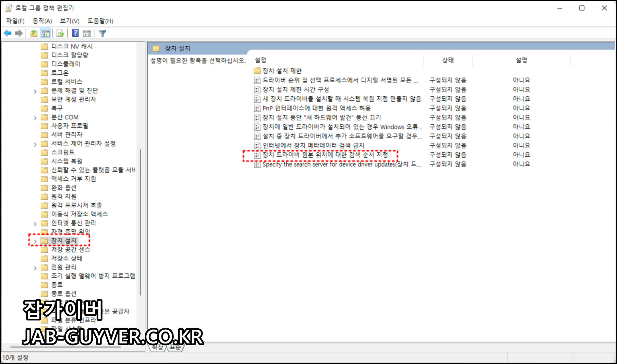The height and width of the screenshot is (364, 617).
Task: Expand the 전원 관리 tree node
Action: click(x=35, y=267)
